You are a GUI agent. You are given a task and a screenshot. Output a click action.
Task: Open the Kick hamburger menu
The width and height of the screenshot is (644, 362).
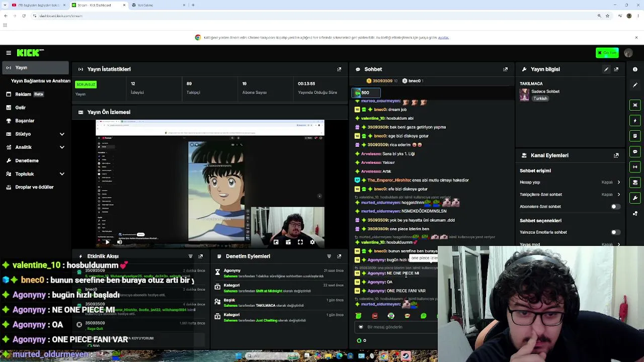(9, 53)
